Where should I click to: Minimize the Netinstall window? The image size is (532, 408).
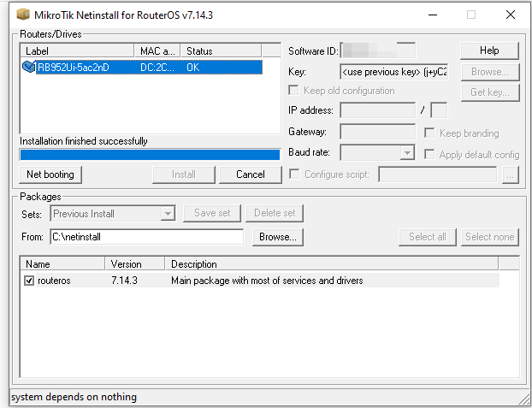[x=433, y=15]
